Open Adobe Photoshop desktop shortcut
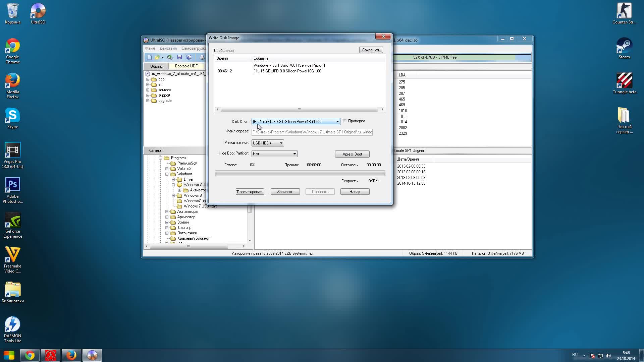 click(x=12, y=190)
